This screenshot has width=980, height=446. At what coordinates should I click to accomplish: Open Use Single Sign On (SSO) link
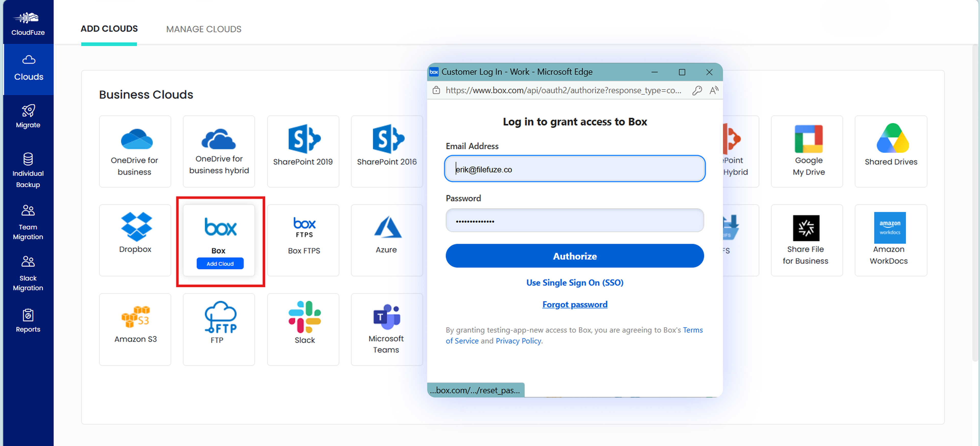[575, 282]
